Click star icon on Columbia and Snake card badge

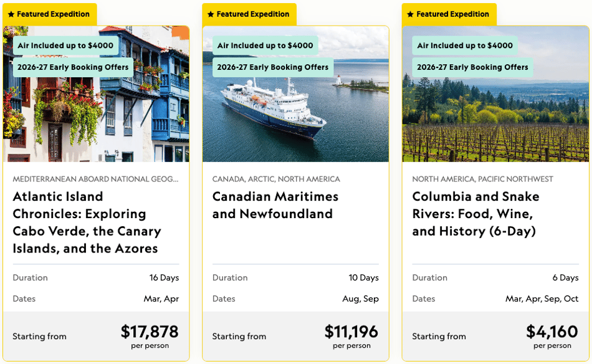pos(411,14)
